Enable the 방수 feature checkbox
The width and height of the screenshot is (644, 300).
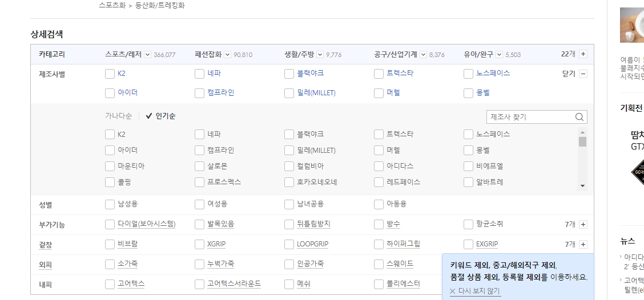(x=379, y=225)
